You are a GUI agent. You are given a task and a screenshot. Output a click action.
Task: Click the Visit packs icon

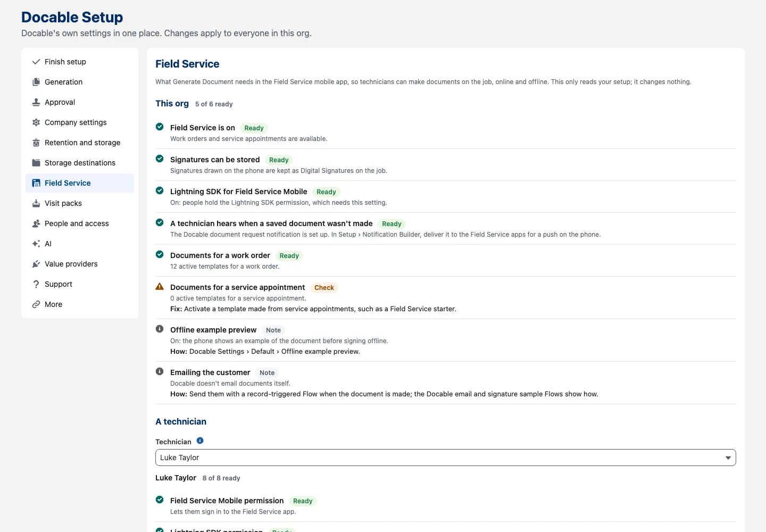click(36, 203)
